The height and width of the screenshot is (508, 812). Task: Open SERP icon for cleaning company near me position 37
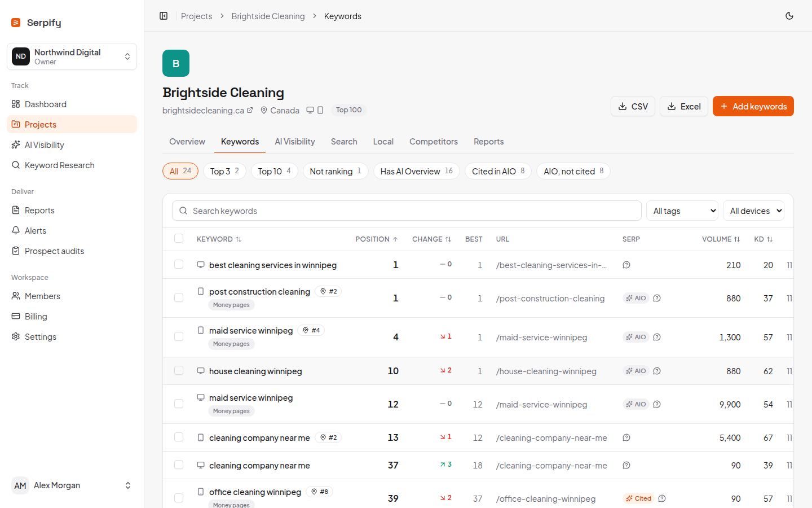click(626, 465)
